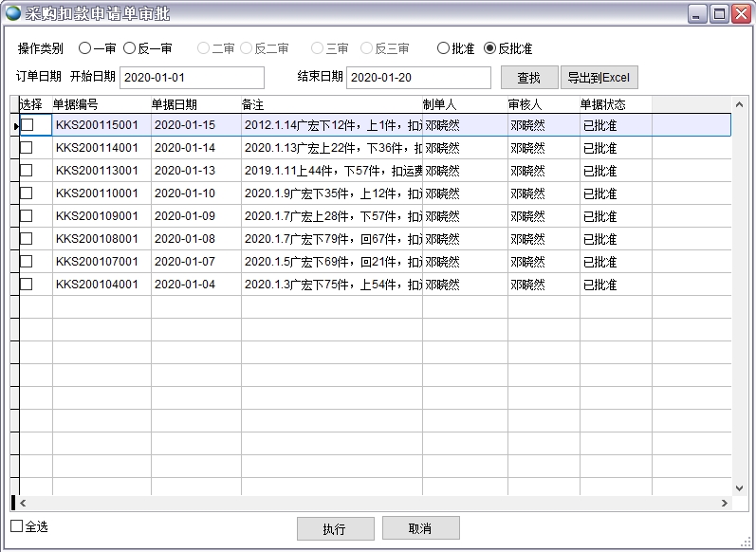The width and height of the screenshot is (756, 552).
Task: Click the 开始日期 input field
Action: click(x=192, y=78)
